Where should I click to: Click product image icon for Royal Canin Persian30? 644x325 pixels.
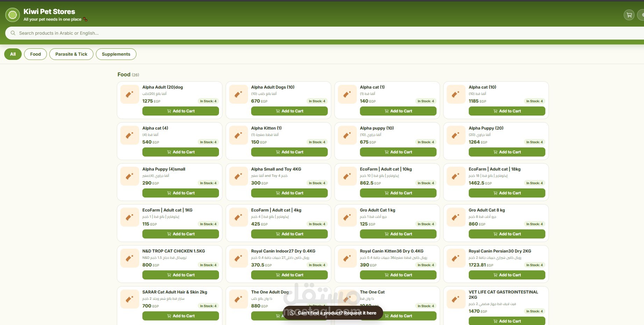pos(456,258)
